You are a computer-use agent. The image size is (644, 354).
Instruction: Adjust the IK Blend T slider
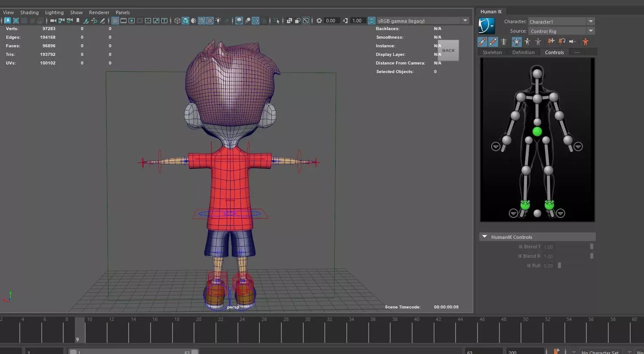pyautogui.click(x=592, y=247)
